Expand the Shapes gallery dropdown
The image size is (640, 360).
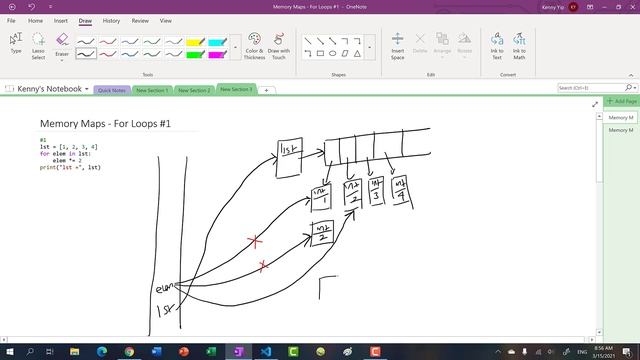point(369,47)
